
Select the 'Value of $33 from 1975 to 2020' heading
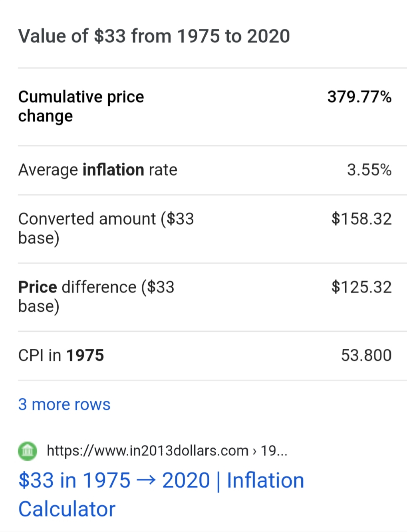(154, 36)
